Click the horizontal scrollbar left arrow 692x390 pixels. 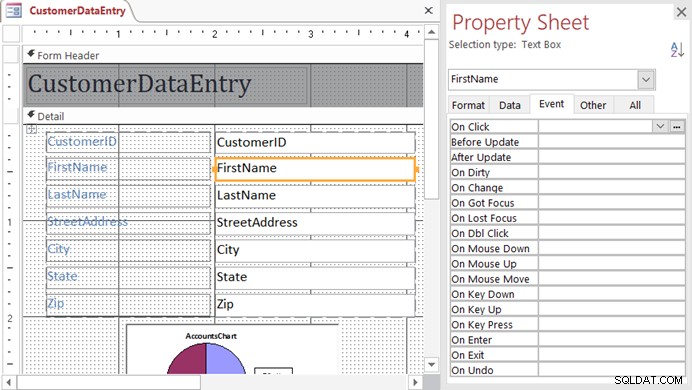point(9,382)
